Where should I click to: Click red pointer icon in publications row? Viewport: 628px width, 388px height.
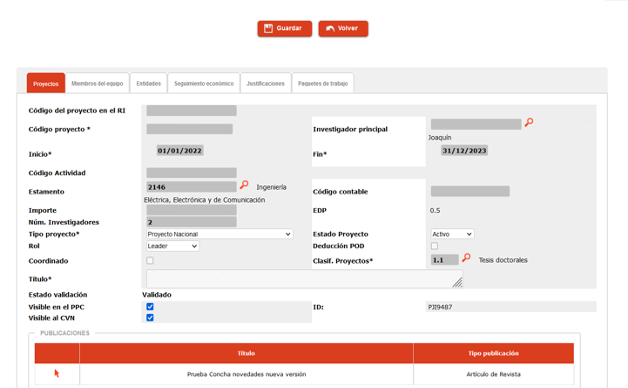click(x=56, y=374)
